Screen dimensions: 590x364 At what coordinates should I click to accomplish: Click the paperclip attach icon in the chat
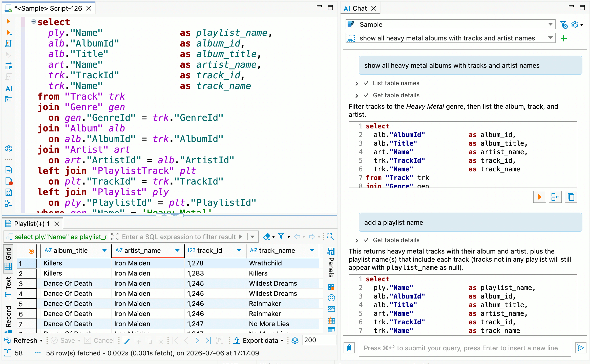coord(349,348)
